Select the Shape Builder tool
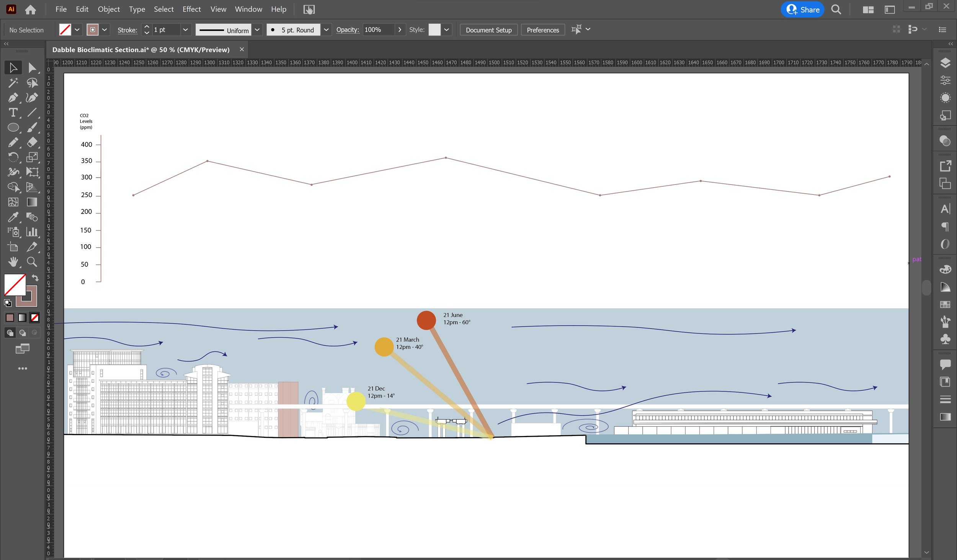Screen dimensions: 957x560 (x=13, y=187)
